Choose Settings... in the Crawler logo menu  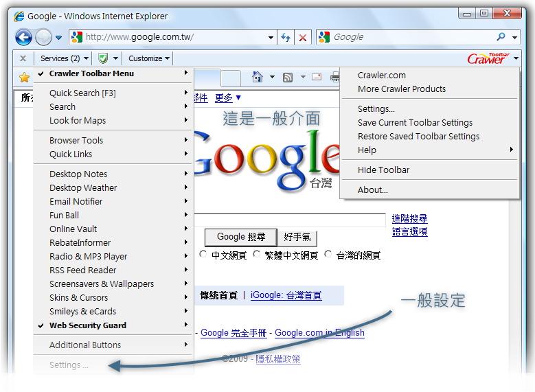click(429, 109)
